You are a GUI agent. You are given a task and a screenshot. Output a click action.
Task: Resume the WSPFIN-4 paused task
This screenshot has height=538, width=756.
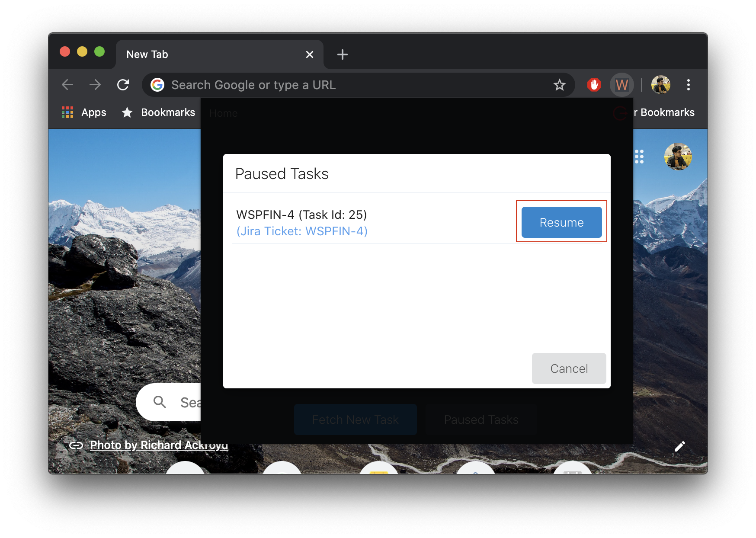click(x=561, y=222)
